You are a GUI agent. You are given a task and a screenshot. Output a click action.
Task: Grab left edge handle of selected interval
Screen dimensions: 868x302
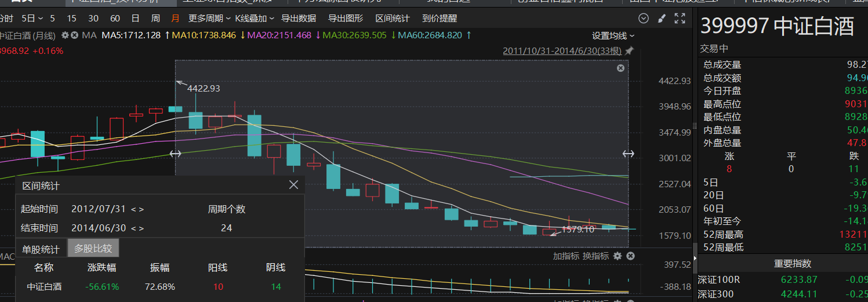point(175,154)
